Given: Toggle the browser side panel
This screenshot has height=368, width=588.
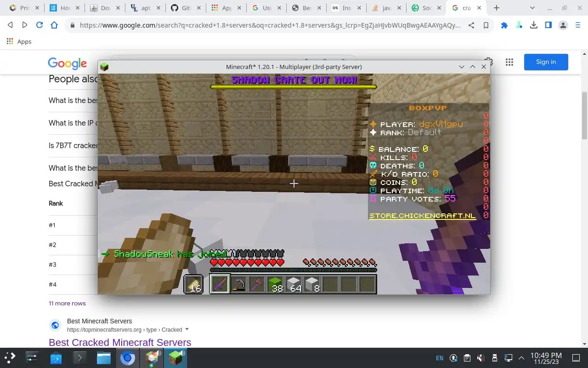Looking at the screenshot, I should pyautogui.click(x=548, y=25).
